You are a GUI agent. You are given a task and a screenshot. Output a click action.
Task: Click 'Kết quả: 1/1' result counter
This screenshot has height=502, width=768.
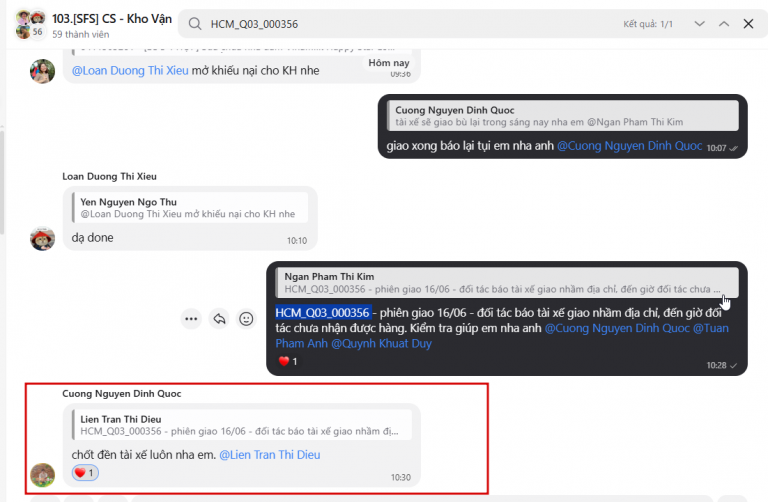pyautogui.click(x=648, y=24)
